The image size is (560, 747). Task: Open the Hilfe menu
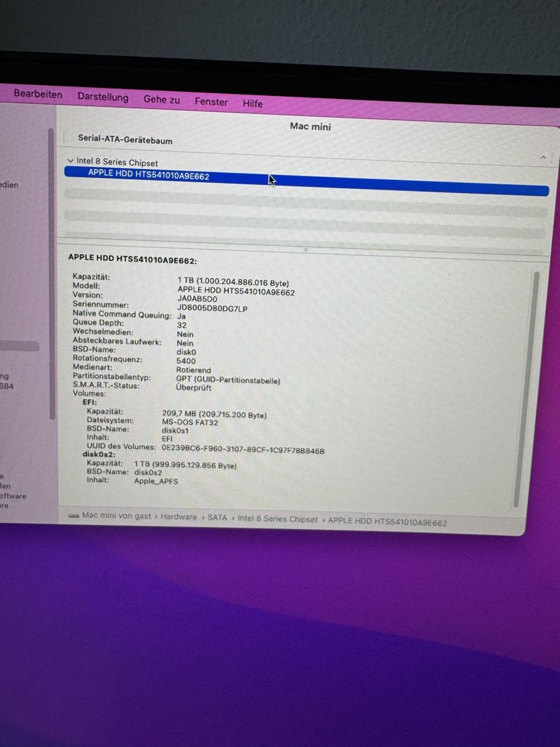point(253,103)
